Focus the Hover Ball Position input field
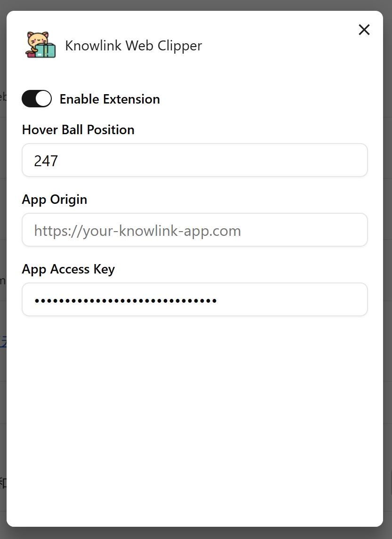This screenshot has height=539, width=392. [x=195, y=160]
